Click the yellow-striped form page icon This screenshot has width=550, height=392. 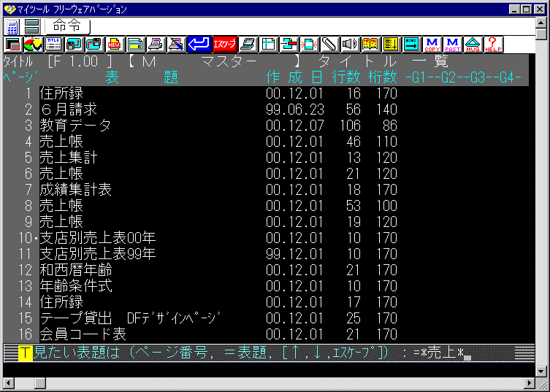coord(135,45)
